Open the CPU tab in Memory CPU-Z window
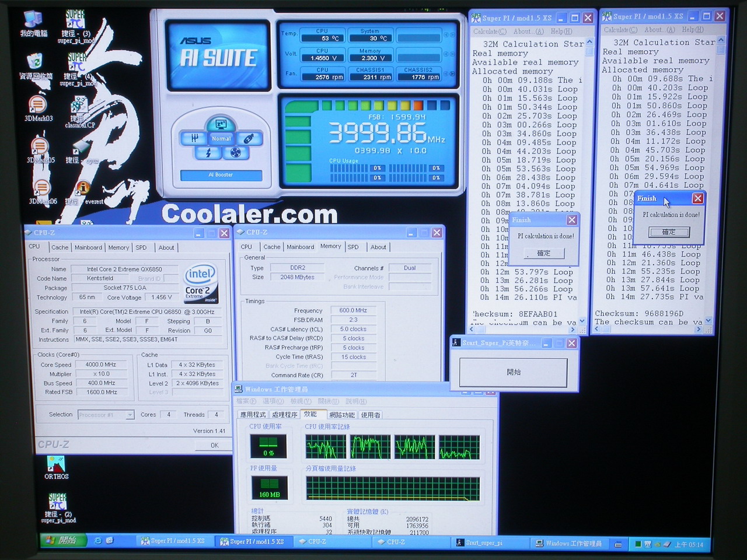 (246, 247)
